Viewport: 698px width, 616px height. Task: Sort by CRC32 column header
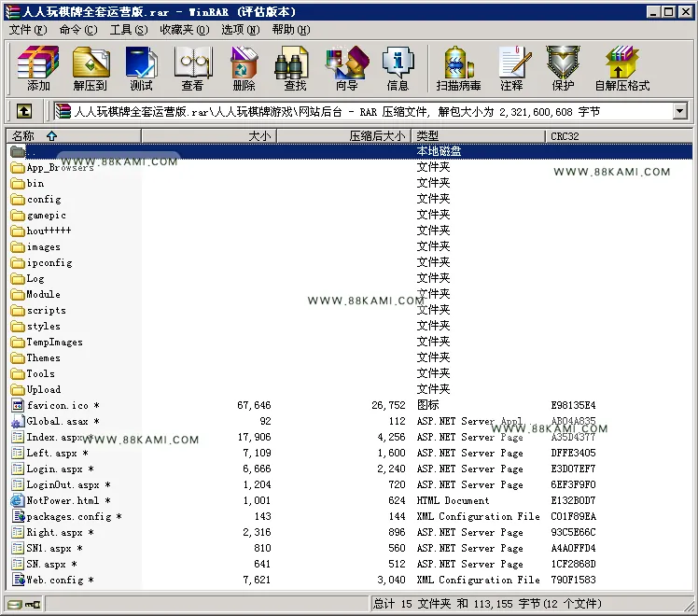tap(619, 135)
